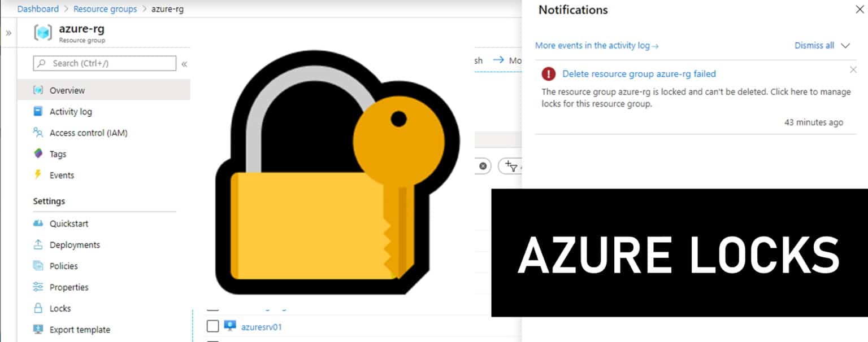The image size is (868, 342).
Task: Go to Dashboard via the breadcrumb
Action: pos(38,8)
